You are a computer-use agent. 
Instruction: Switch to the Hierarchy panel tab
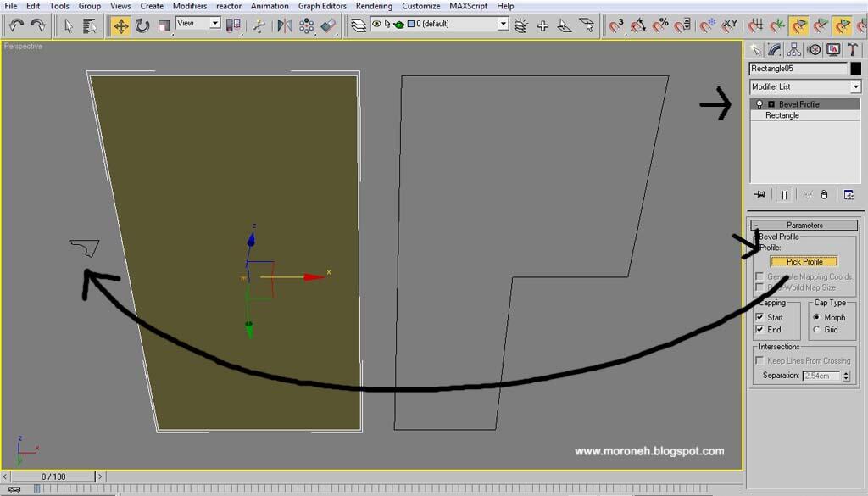pyautogui.click(x=794, y=50)
